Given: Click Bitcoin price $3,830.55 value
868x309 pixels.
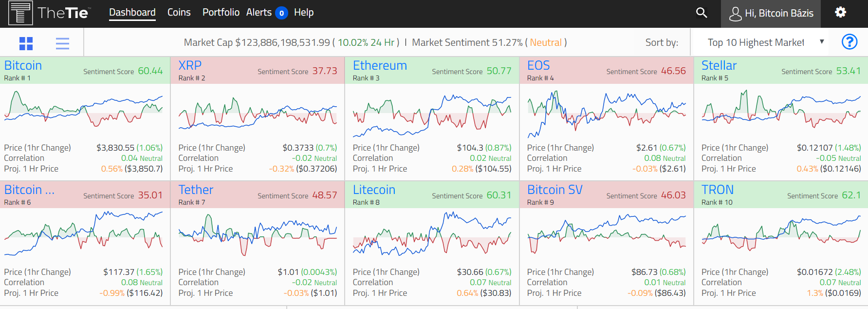Looking at the screenshot, I should [115, 148].
